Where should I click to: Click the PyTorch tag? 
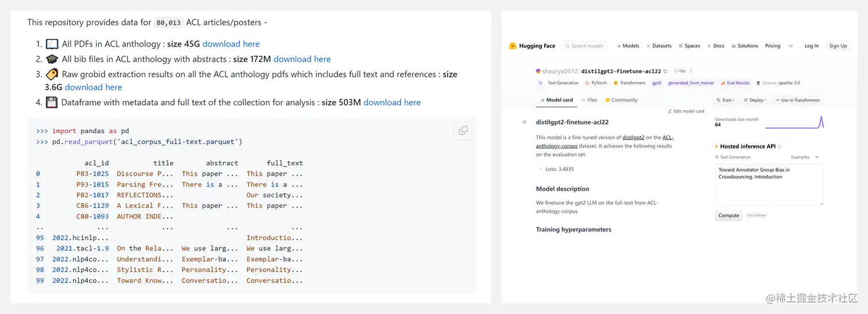pyautogui.click(x=596, y=83)
